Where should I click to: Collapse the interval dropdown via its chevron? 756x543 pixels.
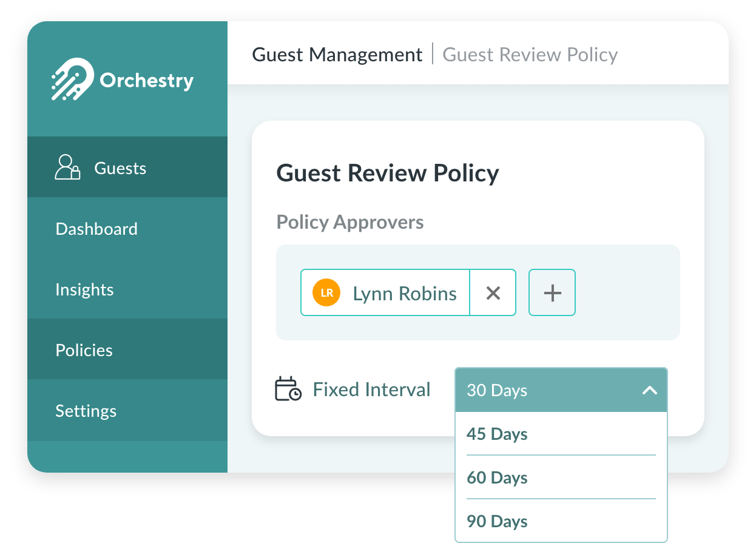click(649, 390)
